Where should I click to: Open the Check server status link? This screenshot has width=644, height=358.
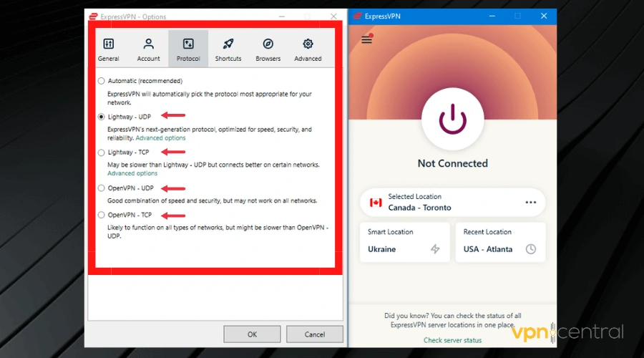click(453, 340)
